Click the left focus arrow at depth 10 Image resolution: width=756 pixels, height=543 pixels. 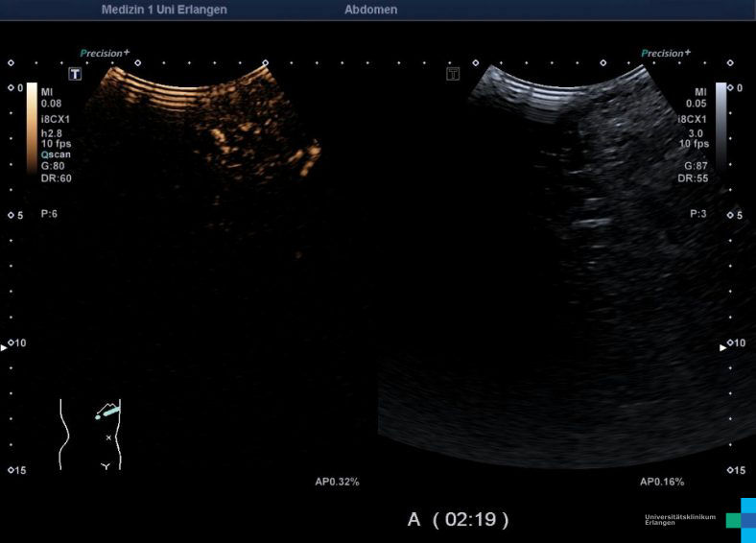click(3, 347)
